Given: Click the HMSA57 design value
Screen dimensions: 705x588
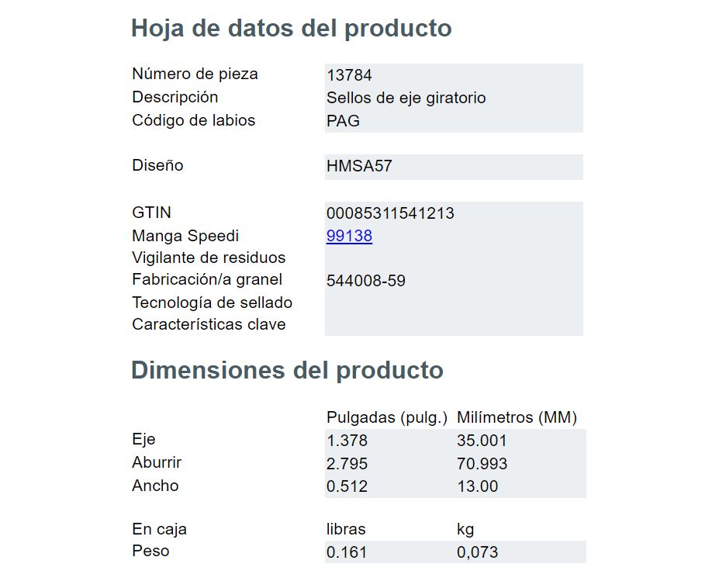Looking at the screenshot, I should pyautogui.click(x=359, y=166).
